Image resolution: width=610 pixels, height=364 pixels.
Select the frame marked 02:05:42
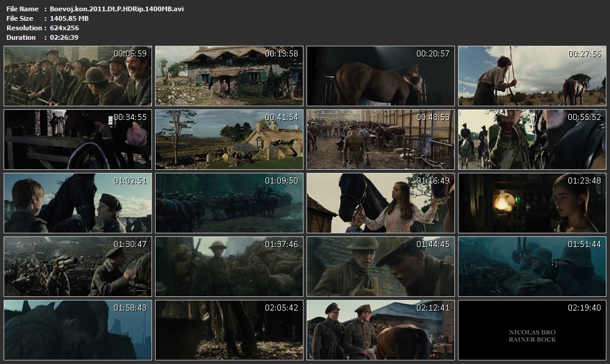[x=229, y=330]
